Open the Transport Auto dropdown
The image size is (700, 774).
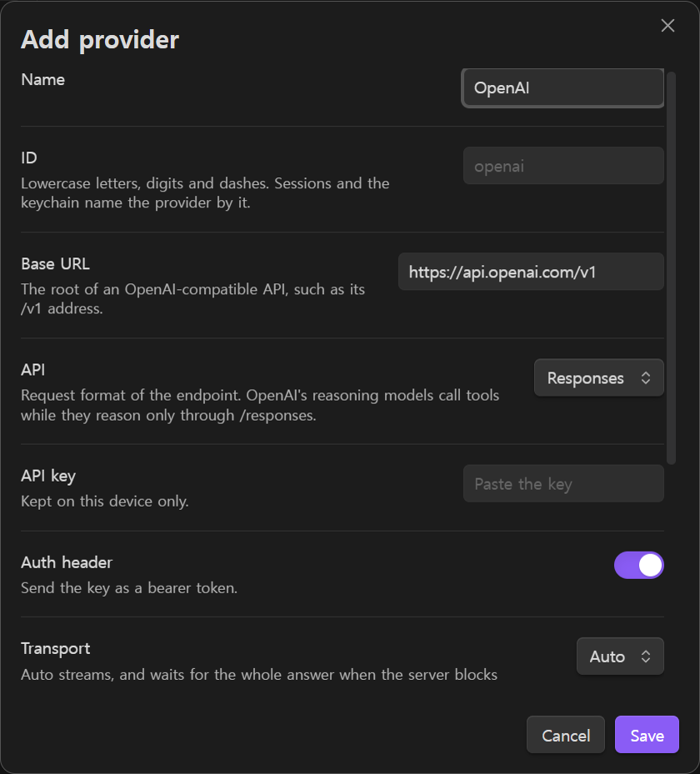620,657
